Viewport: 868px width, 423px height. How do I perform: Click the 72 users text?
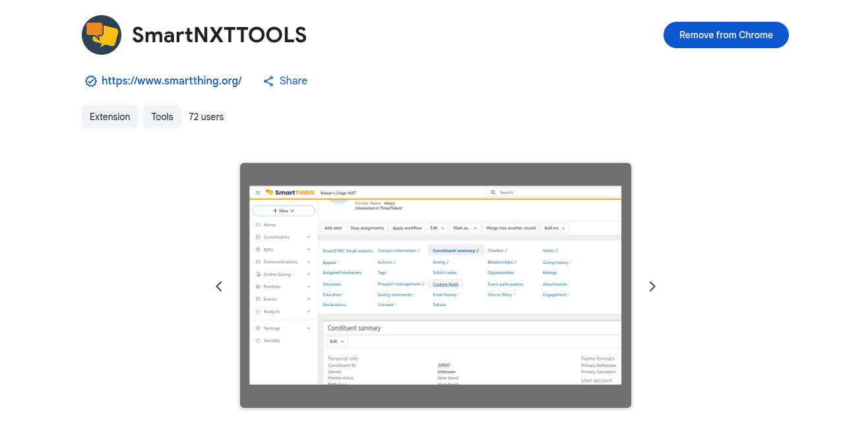206,117
